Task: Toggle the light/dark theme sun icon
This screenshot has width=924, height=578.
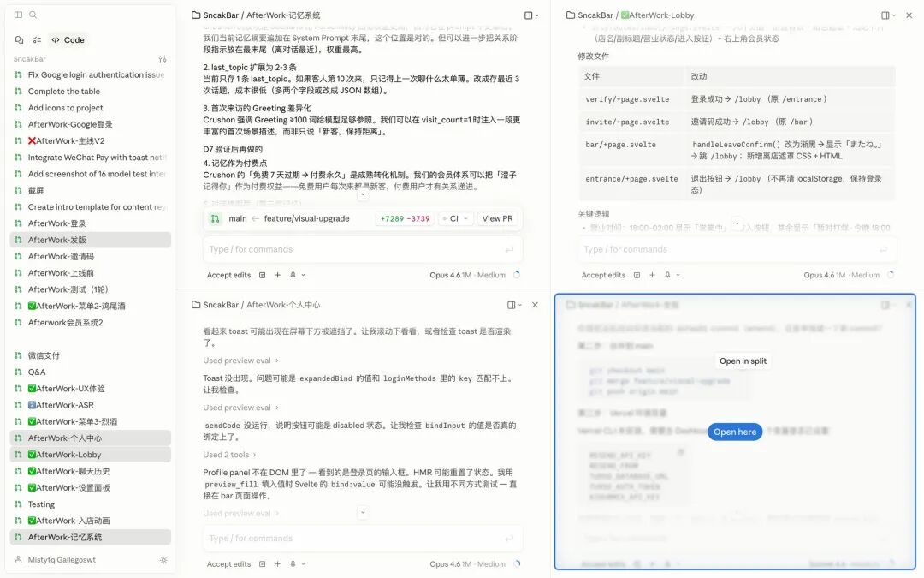Action: pyautogui.click(x=163, y=560)
